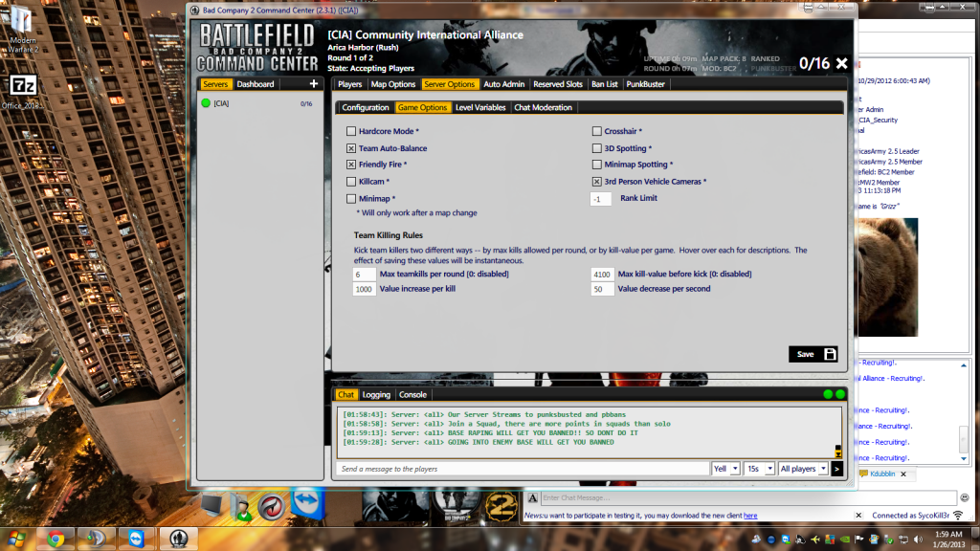Dismiss the News bar in background window
Viewport: 980px width, 551px height.
point(858,516)
